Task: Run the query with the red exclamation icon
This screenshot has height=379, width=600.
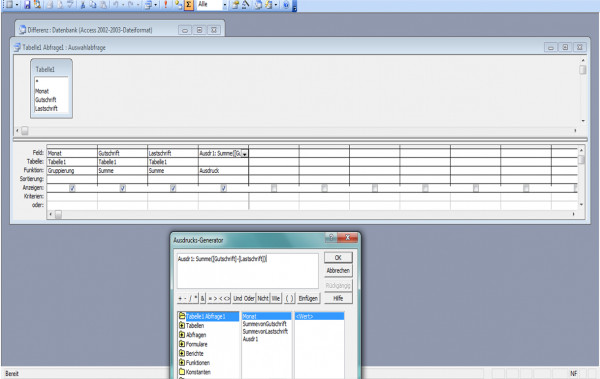Action: (x=166, y=5)
